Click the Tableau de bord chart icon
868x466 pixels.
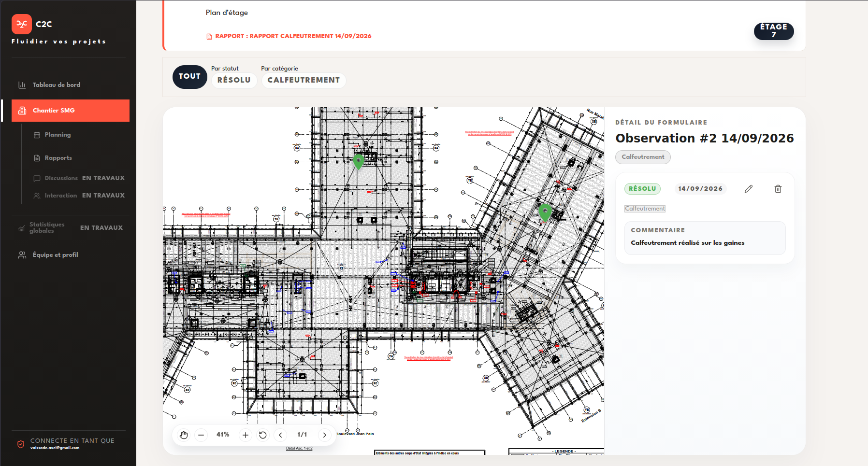coord(22,85)
